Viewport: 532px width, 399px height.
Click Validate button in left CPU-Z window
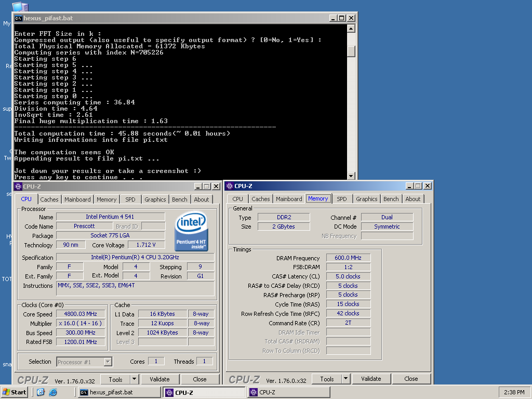pyautogui.click(x=160, y=379)
